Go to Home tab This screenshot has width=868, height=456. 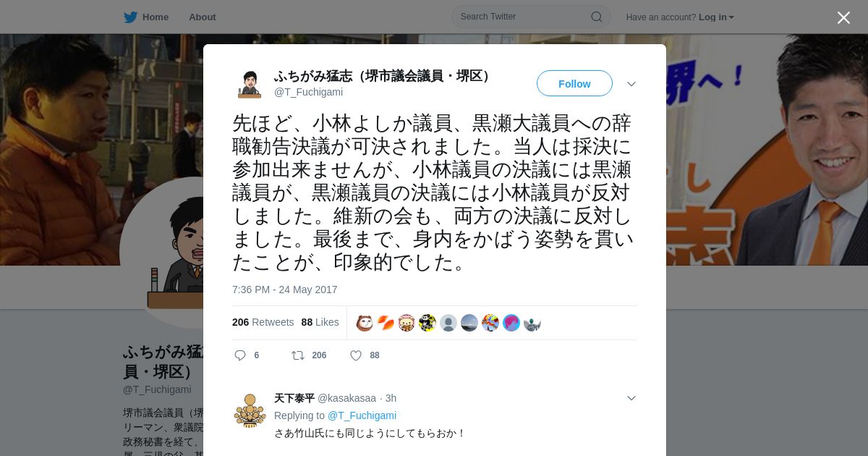(x=156, y=17)
